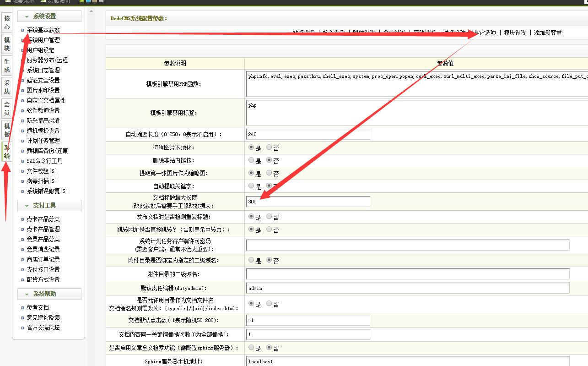Image resolution: width=588 pixels, height=366 pixels.
Task: Click the 文档默认点击数 field showing -1
Action: point(308,320)
